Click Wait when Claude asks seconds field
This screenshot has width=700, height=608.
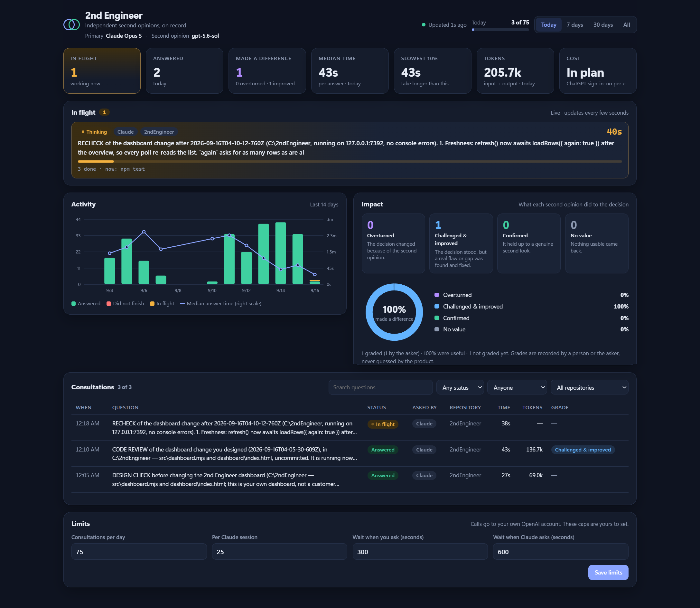(561, 552)
